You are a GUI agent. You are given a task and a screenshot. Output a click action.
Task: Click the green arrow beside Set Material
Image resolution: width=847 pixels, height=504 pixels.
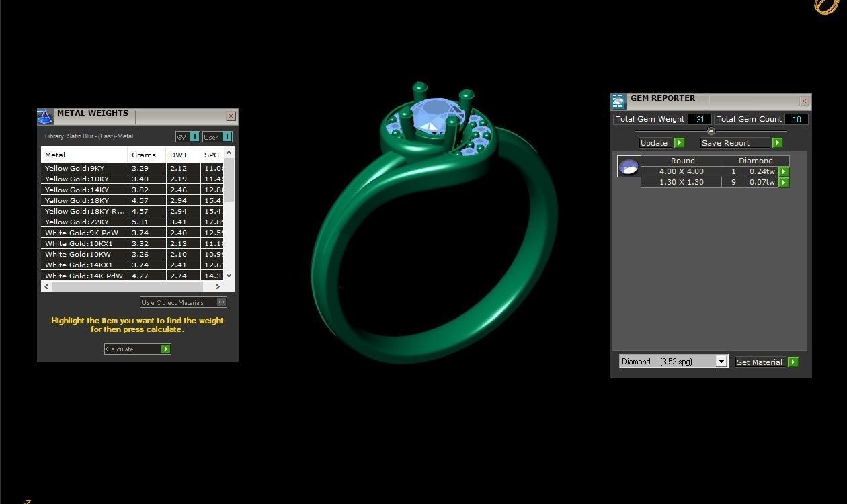(793, 362)
